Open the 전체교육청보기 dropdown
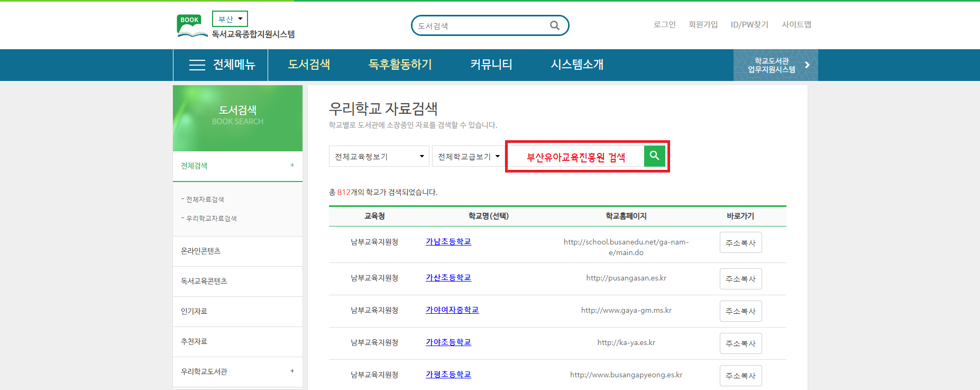 point(379,156)
